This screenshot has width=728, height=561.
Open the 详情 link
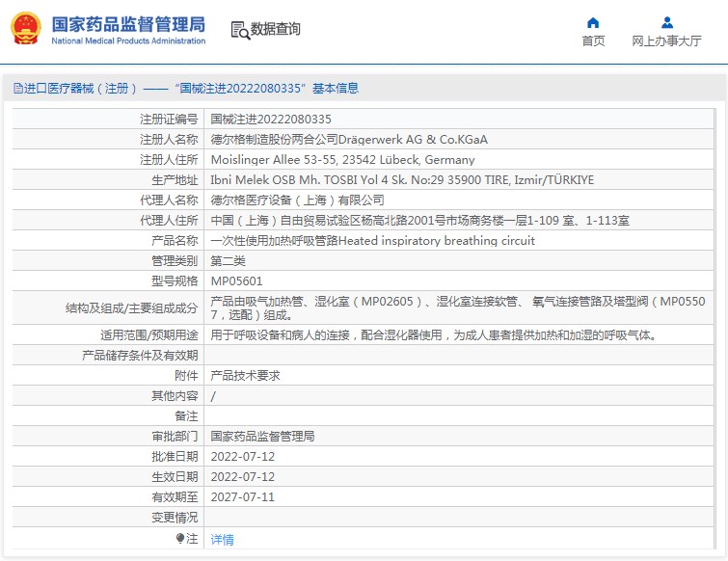(x=222, y=539)
